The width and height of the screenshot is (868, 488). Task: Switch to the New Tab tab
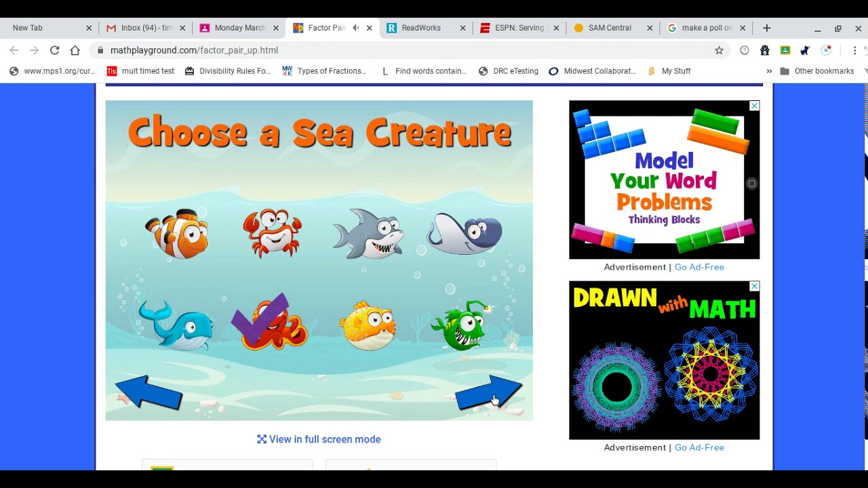click(x=47, y=28)
